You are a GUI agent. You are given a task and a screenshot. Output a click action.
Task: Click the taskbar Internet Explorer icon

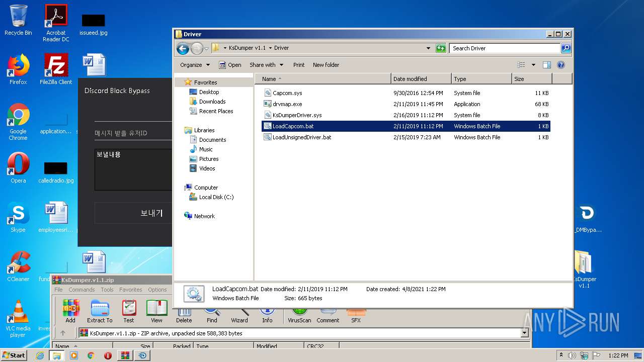[x=40, y=355]
